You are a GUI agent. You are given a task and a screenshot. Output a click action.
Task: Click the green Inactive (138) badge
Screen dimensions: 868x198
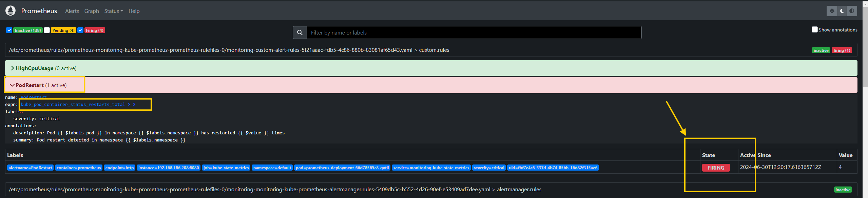(28, 30)
